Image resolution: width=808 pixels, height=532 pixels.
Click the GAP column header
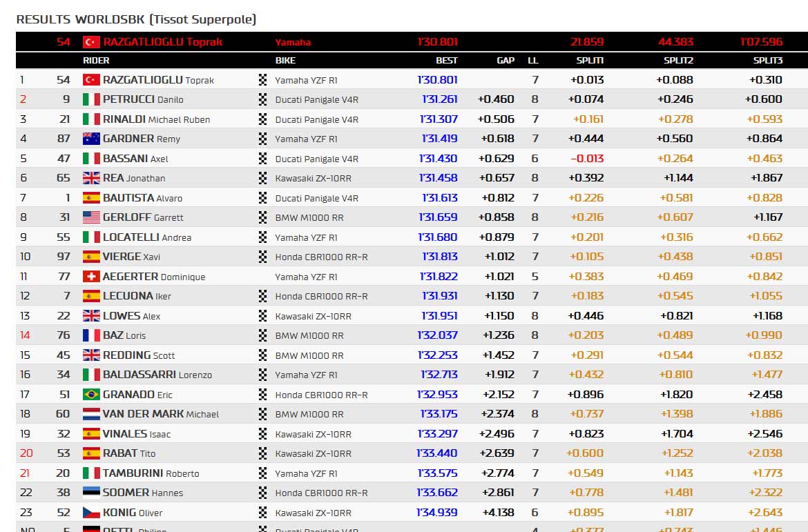tap(506, 60)
